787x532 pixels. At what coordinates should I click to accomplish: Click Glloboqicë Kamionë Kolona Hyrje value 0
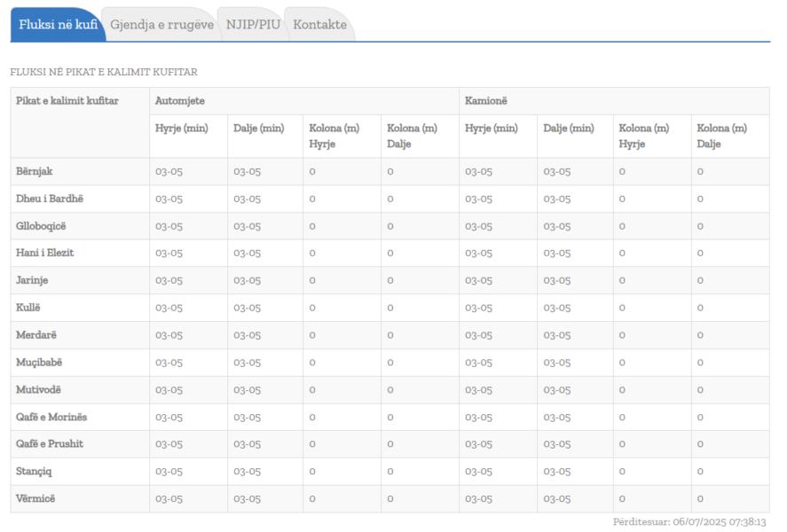(x=622, y=226)
